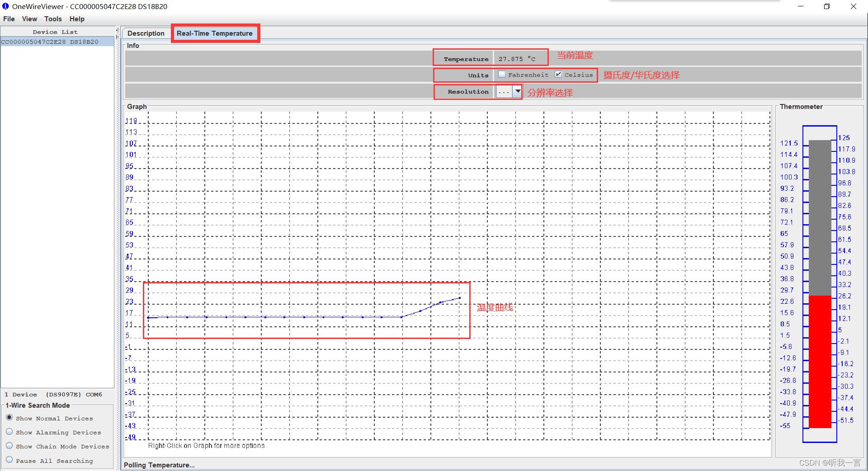Choose Show Chain Mode Devices option
868x471 pixels.
tap(9, 446)
